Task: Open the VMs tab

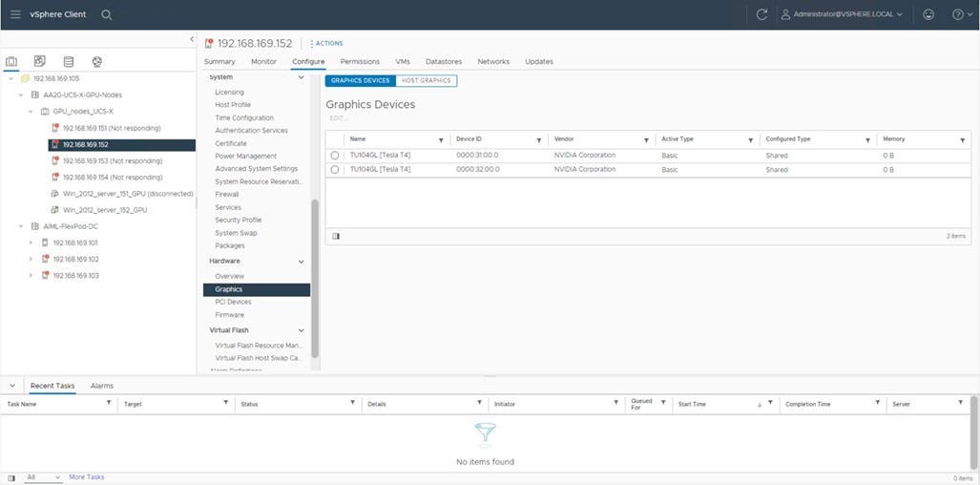Action: (403, 62)
